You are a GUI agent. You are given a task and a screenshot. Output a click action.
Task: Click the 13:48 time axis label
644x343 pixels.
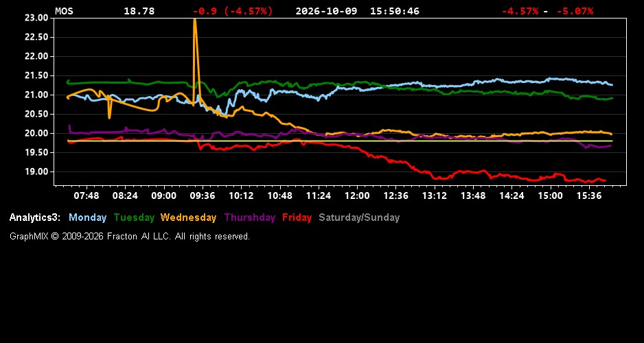473,196
